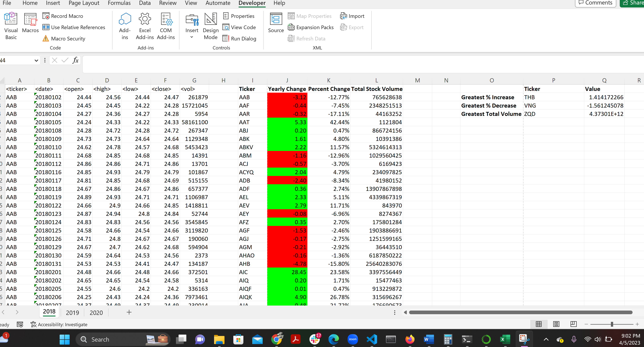Click the Comments button
Screen dimensions: 644x347
click(x=595, y=2)
